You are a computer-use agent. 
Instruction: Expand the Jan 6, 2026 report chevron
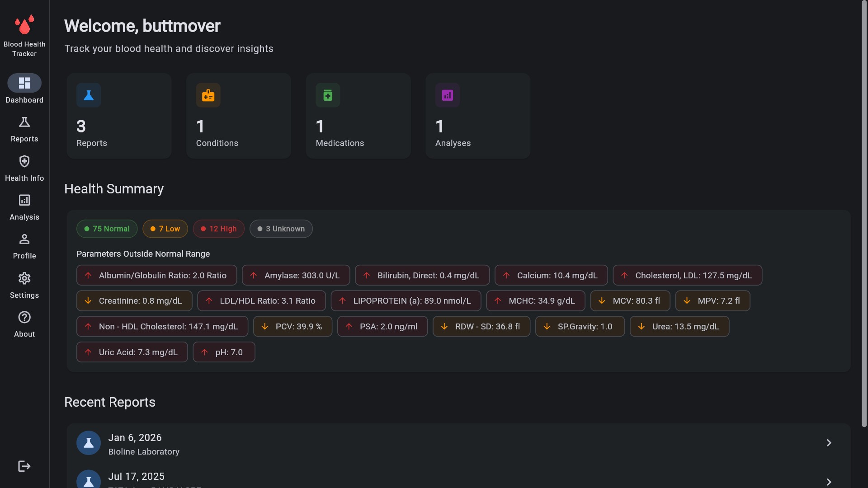[829, 443]
